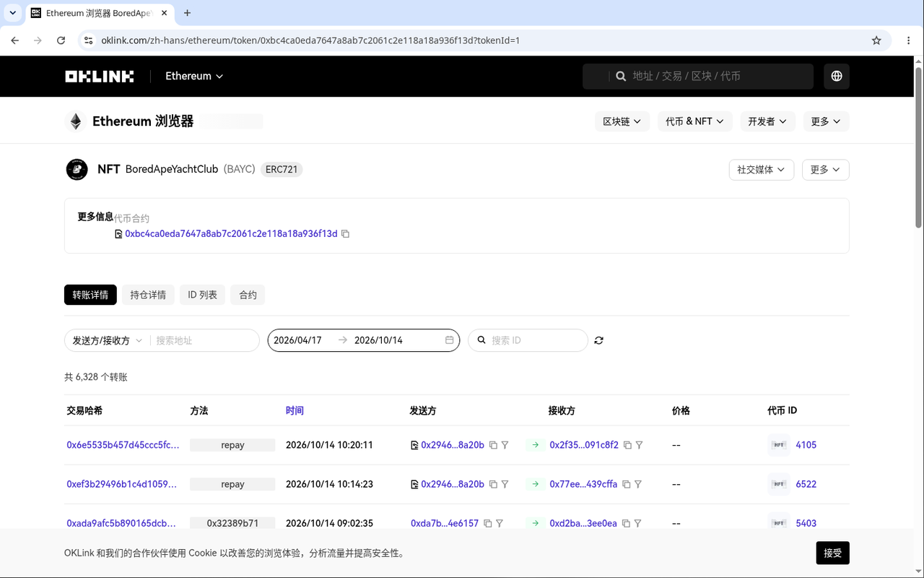Copy sender address 0xda7b...4e6157
This screenshot has height=578, width=924.
[487, 523]
